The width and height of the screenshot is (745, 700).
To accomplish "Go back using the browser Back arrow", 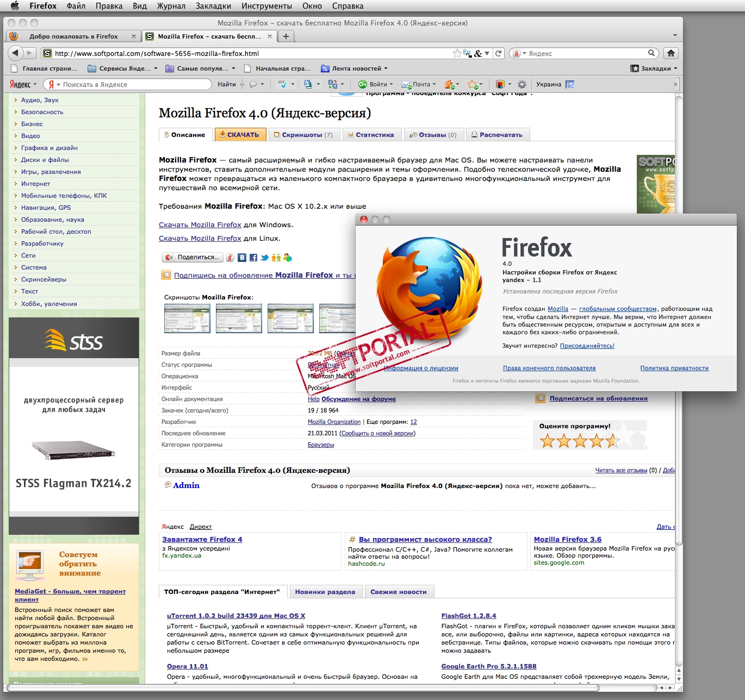I will 15,53.
